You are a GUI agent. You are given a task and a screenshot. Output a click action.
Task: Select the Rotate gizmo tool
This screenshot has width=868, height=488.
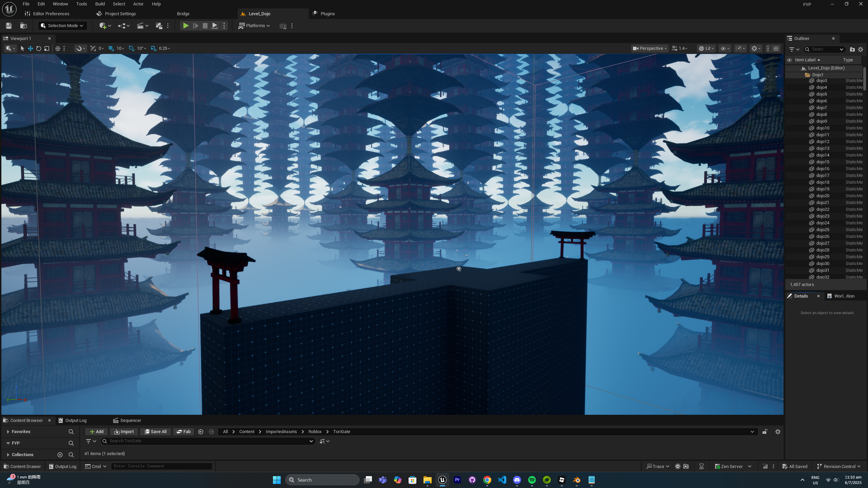[x=39, y=48]
